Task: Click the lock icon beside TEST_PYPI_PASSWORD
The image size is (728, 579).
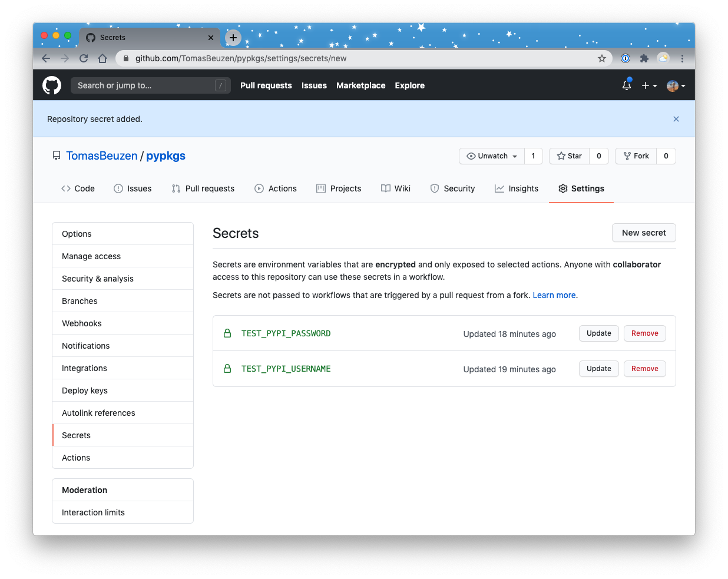Action: 227,333
